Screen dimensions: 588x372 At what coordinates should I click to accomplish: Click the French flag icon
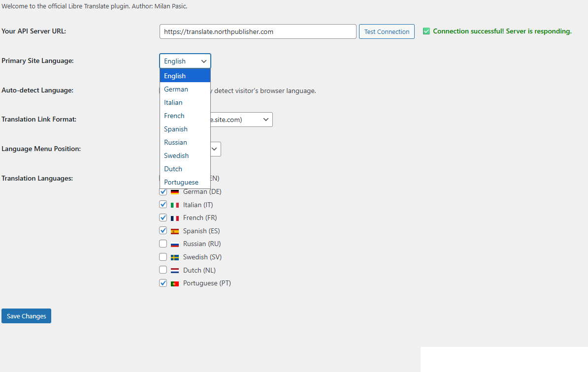(x=175, y=217)
